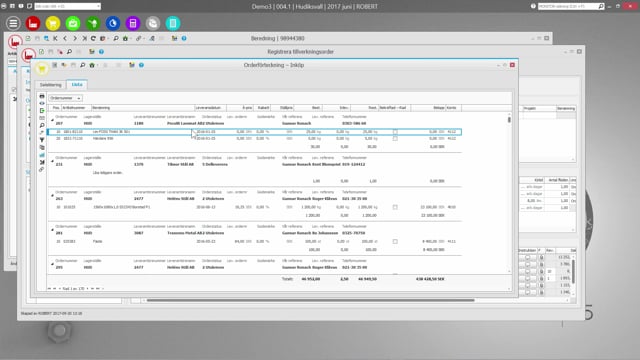Click the eye preview icon in sidebar
This screenshot has height=360, width=640.
(x=42, y=103)
